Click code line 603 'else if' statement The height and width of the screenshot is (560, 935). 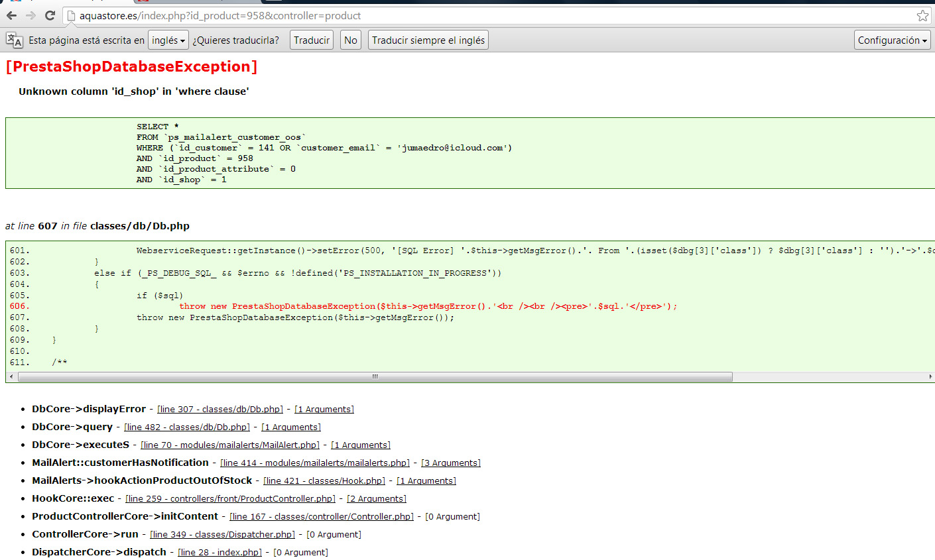[x=298, y=273]
